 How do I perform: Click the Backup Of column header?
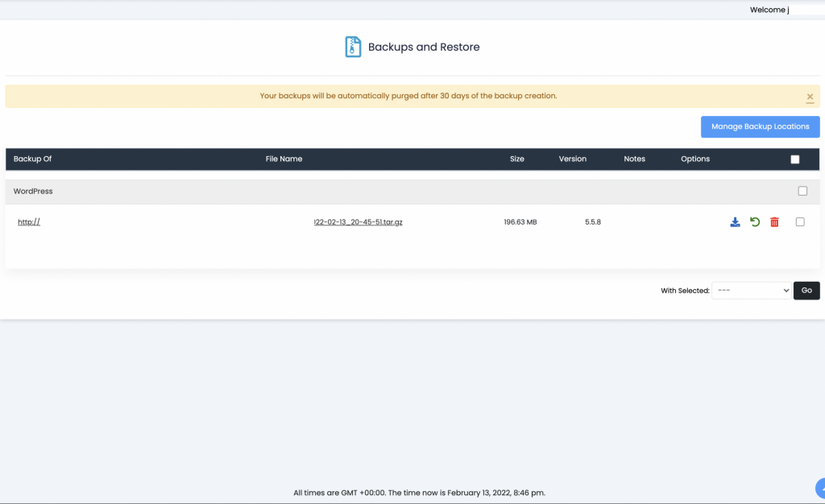pos(32,159)
